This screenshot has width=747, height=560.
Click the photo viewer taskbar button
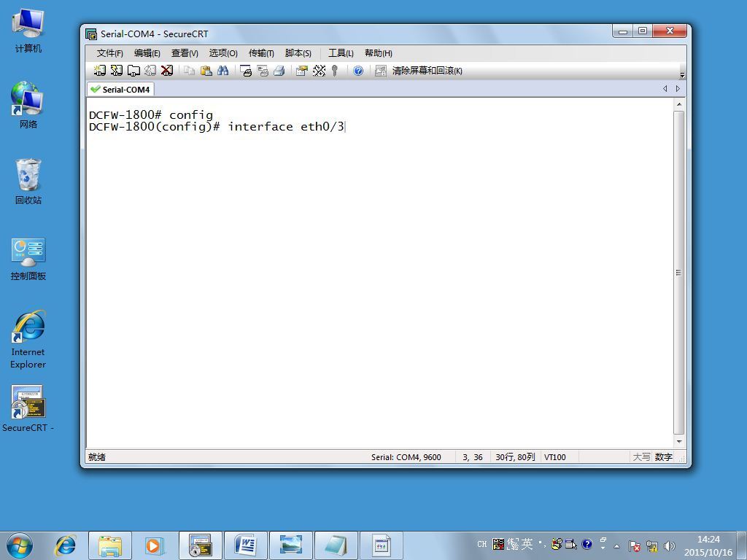291,545
